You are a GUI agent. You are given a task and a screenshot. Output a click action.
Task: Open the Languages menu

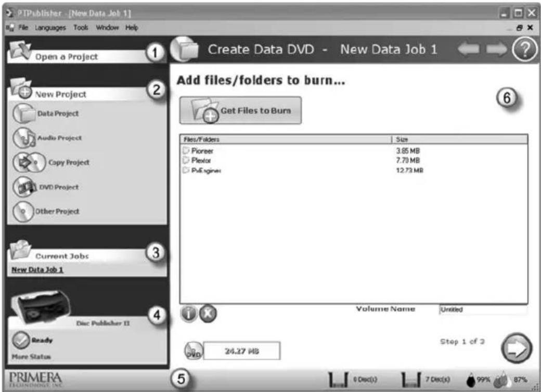(50, 28)
